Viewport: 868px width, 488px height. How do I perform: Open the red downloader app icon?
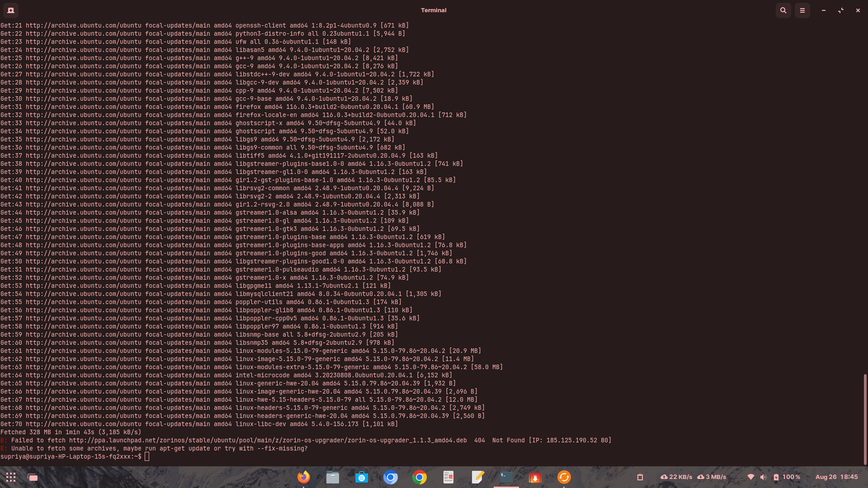click(535, 477)
